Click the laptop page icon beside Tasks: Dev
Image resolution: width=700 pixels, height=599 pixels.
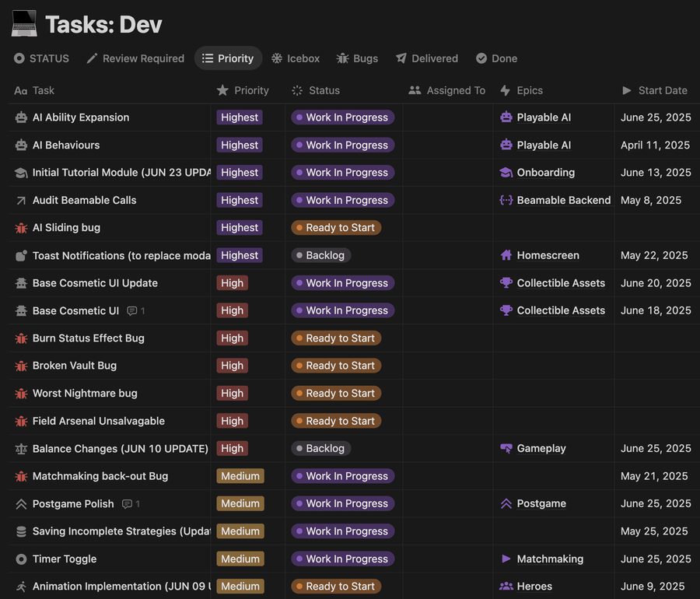(x=24, y=23)
